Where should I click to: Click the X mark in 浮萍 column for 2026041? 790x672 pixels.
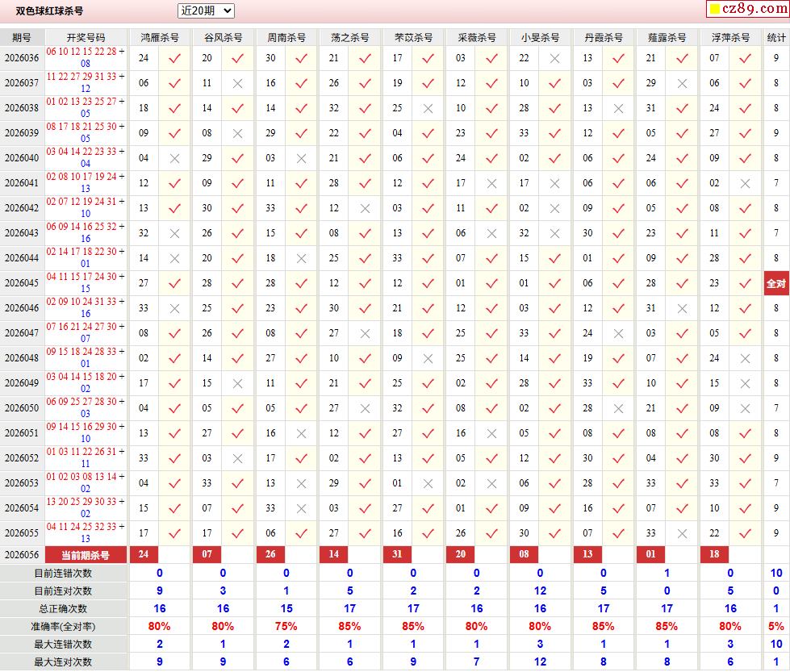pyautogui.click(x=745, y=183)
